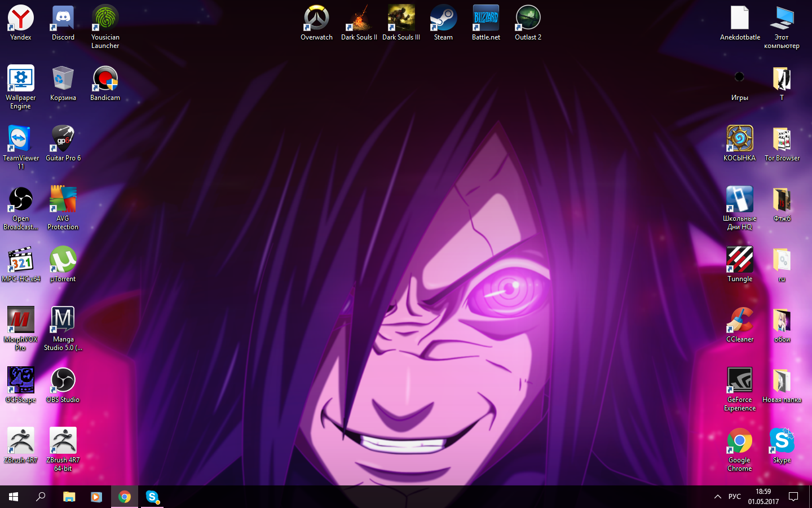This screenshot has width=812, height=508.
Task: Click the Manga Studio 5.0 shortcut
Action: 63,329
